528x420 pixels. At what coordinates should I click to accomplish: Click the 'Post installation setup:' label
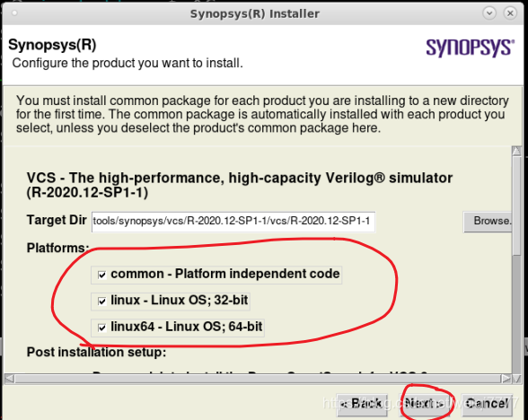point(96,352)
